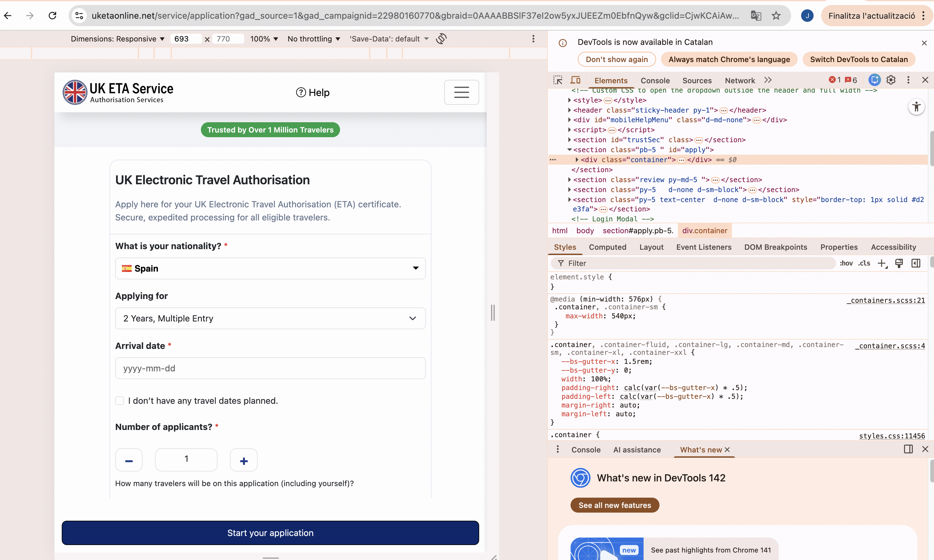Click Start your application button
The height and width of the screenshot is (560, 934).
click(270, 533)
